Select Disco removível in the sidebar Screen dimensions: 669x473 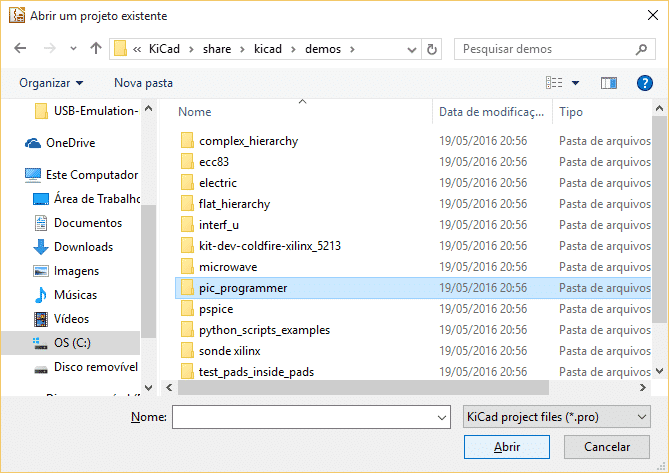[x=86, y=367]
